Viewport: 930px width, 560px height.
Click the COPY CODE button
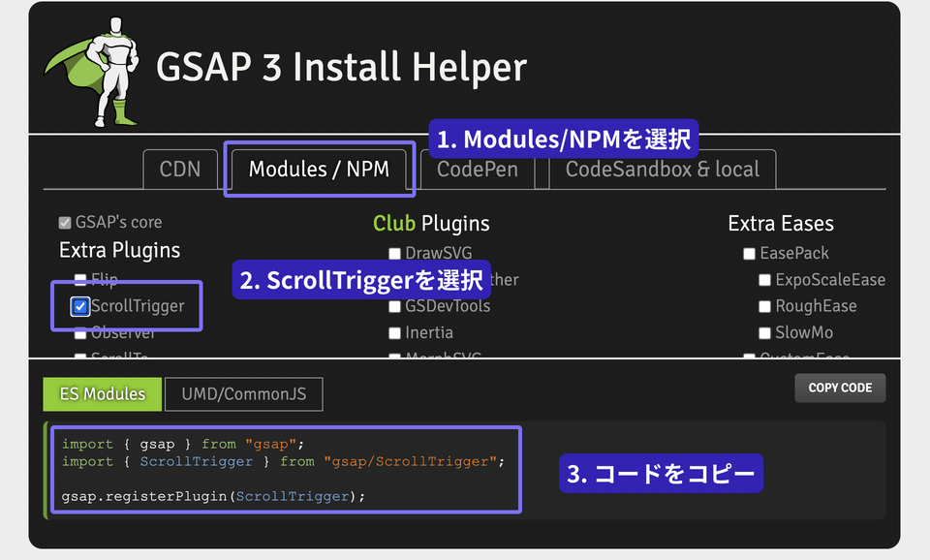[x=839, y=388]
